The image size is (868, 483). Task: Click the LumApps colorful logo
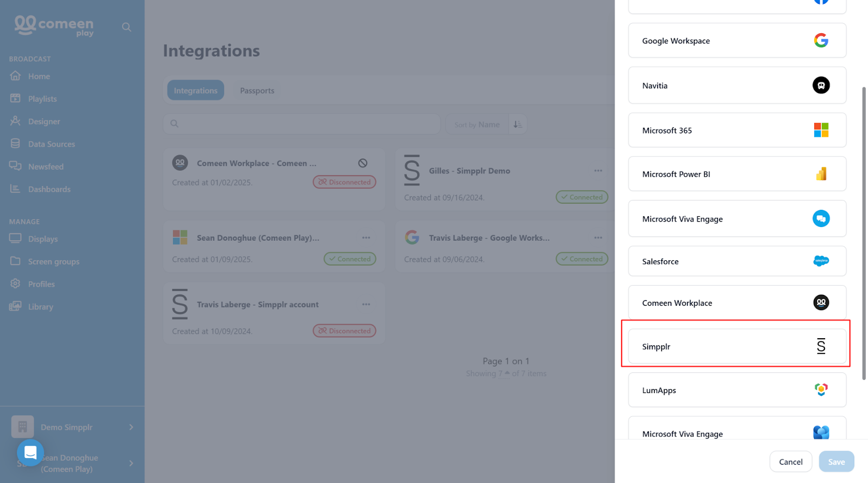coord(821,389)
